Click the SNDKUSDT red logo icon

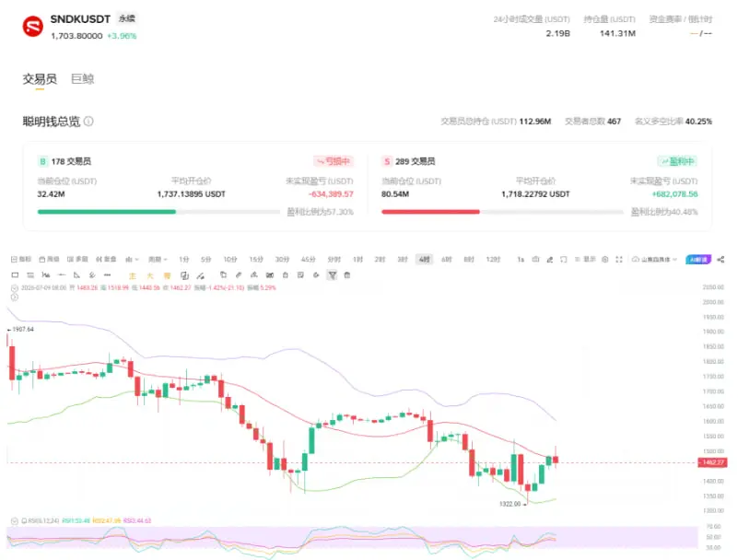coord(33,27)
